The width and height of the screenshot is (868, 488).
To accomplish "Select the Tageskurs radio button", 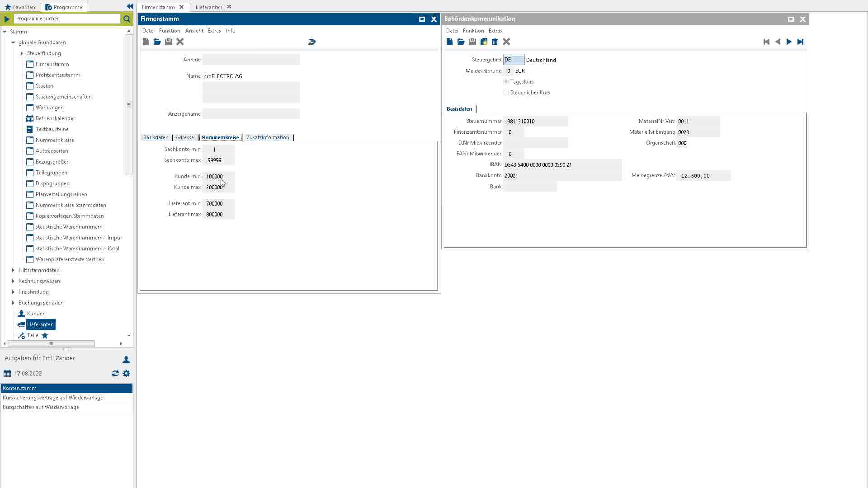I will 506,82.
